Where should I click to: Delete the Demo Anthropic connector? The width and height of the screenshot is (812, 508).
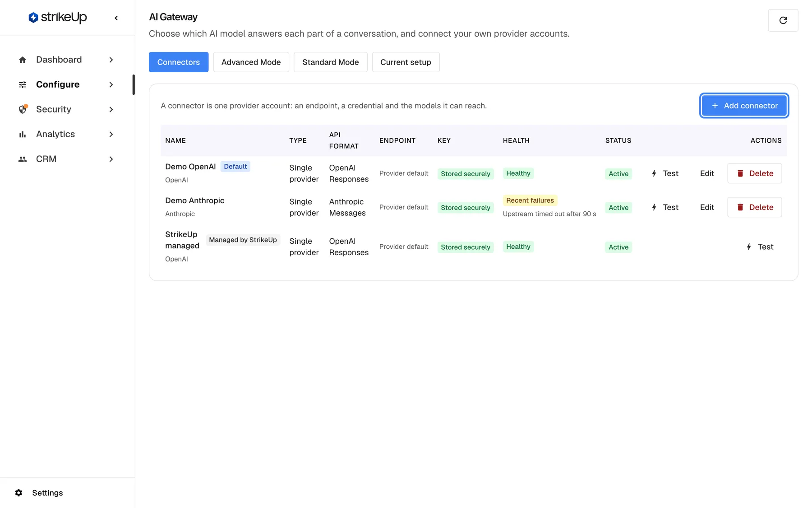click(x=755, y=207)
